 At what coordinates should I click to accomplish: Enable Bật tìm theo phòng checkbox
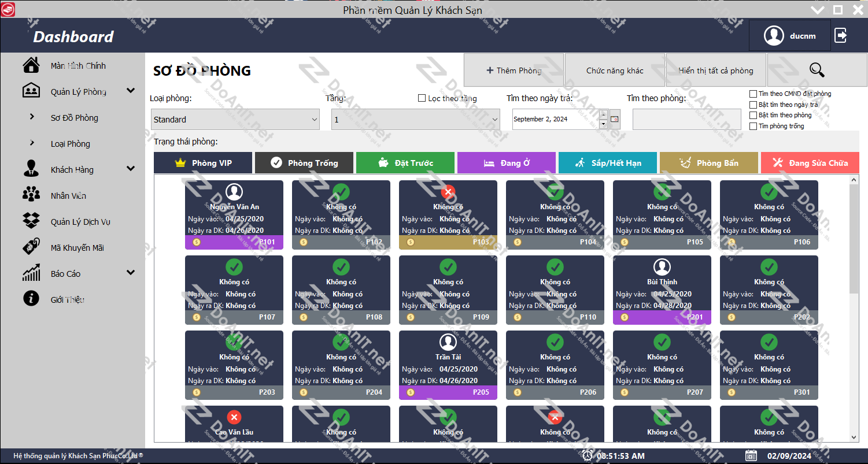click(x=753, y=115)
